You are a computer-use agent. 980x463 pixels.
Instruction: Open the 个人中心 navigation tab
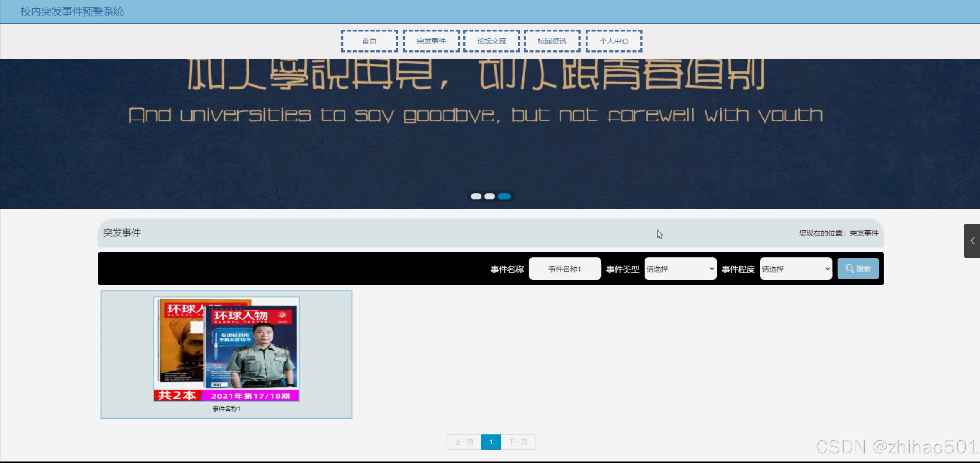(614, 41)
